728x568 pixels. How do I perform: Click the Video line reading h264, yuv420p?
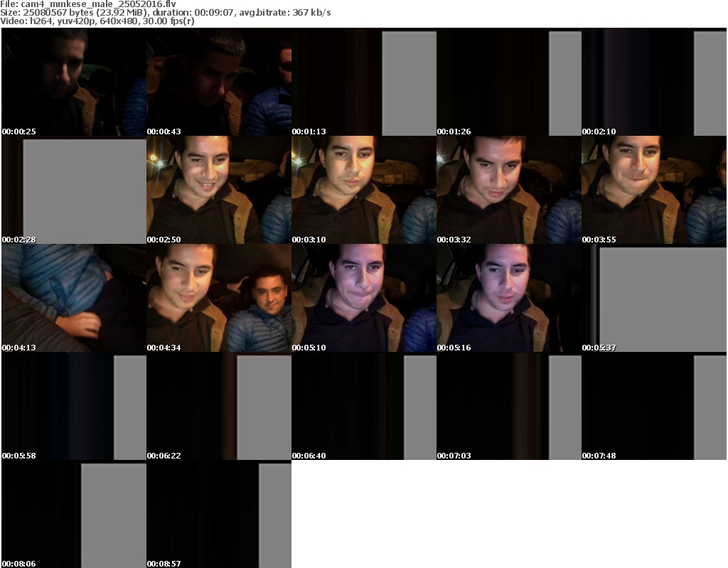tap(97, 21)
